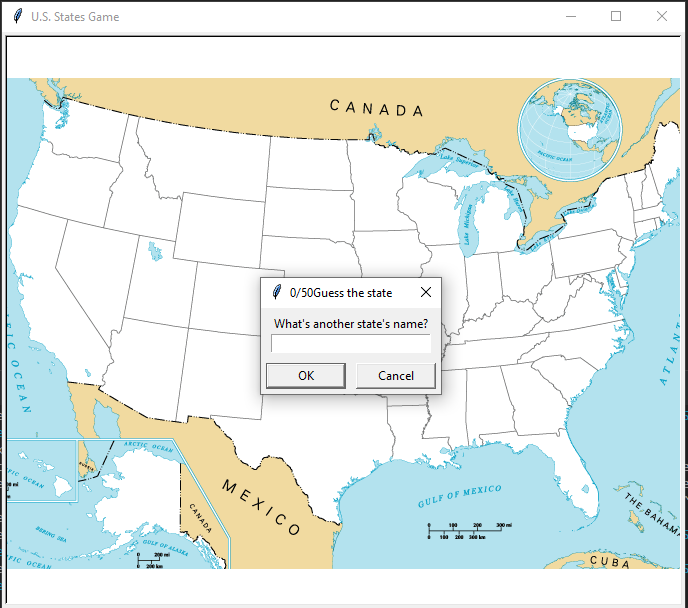This screenshot has height=608, width=688.
Task: Click the feather icon of U.S. States Game window
Action: (18, 16)
